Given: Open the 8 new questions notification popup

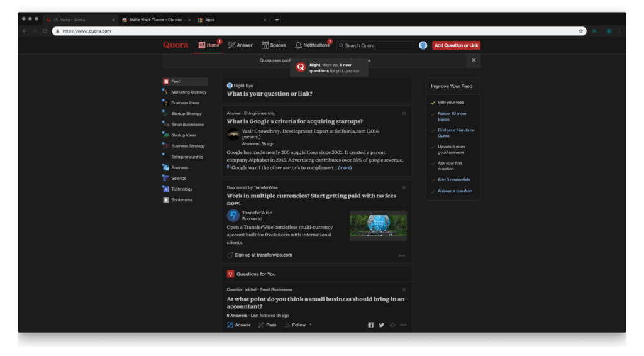Looking at the screenshot, I should pos(330,68).
